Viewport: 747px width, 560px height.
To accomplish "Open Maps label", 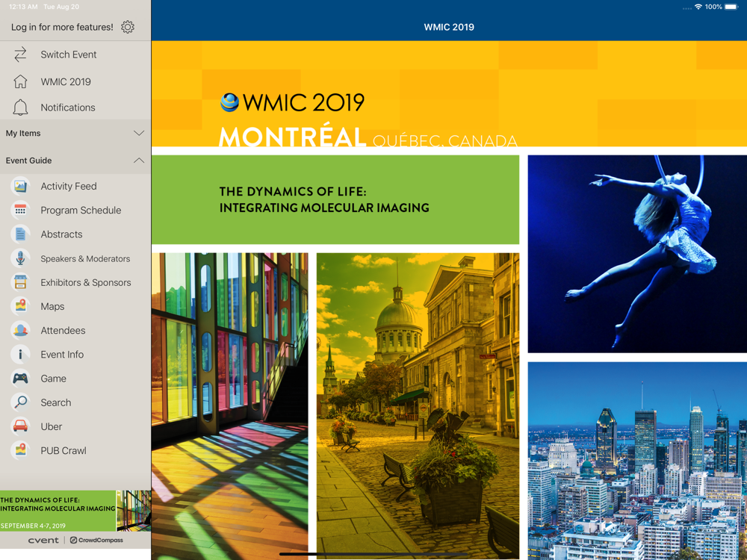I will click(x=52, y=306).
